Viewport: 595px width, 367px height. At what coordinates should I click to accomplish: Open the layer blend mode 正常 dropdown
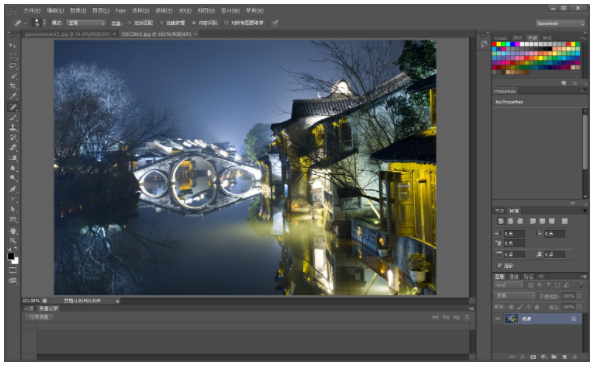pyautogui.click(x=515, y=296)
